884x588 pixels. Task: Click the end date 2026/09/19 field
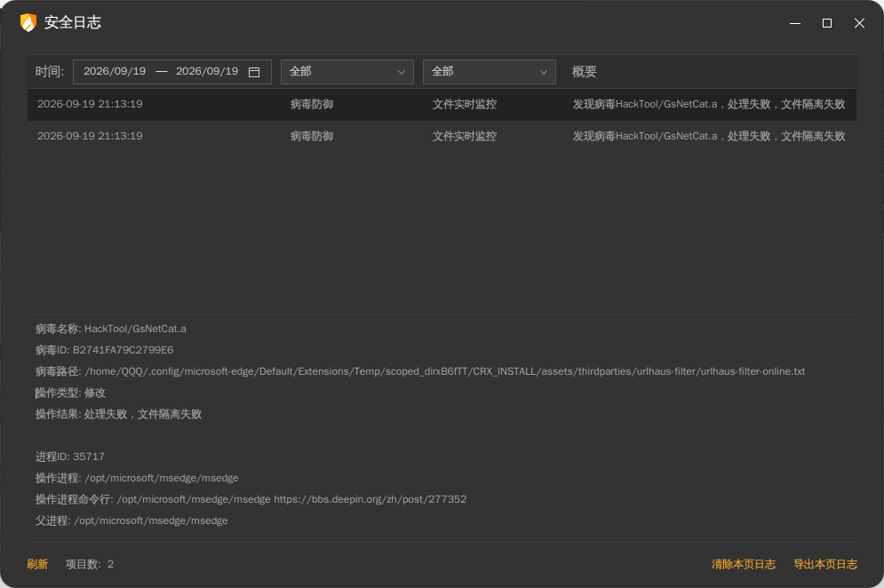click(x=207, y=72)
